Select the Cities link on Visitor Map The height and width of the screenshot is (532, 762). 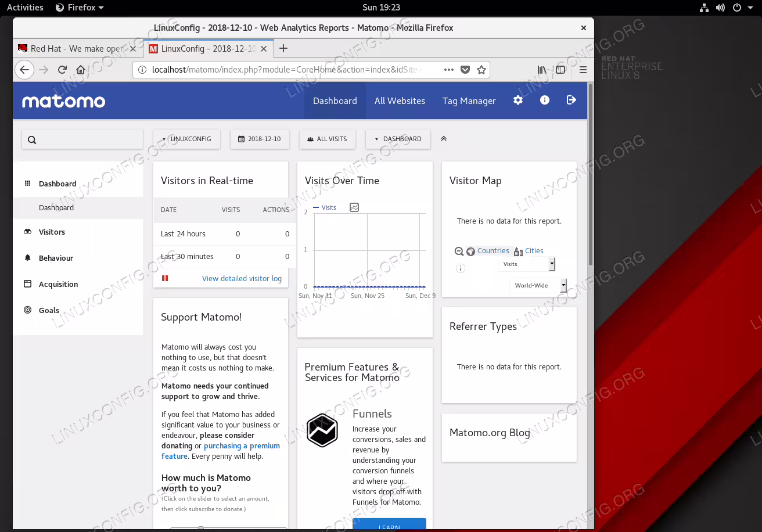[x=534, y=251]
